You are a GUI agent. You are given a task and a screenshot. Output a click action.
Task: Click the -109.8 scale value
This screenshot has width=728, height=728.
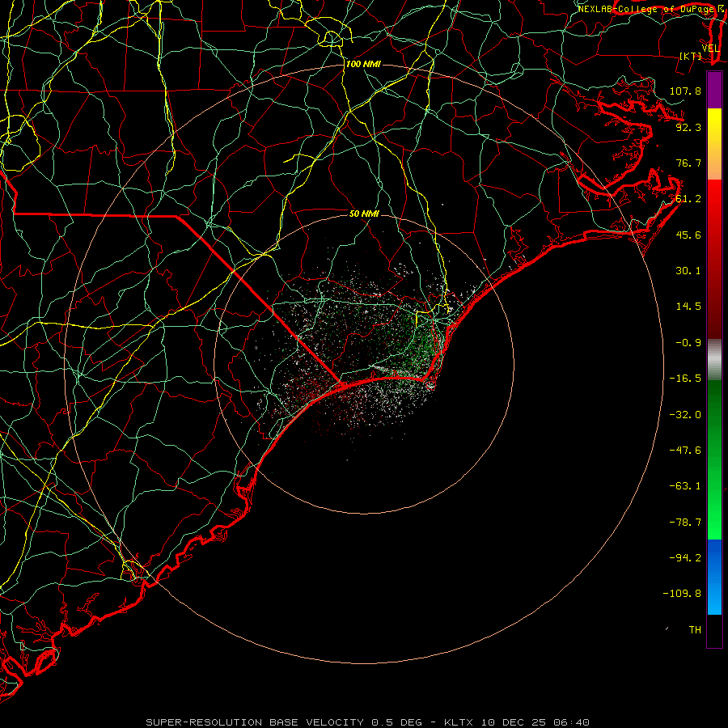point(682,594)
